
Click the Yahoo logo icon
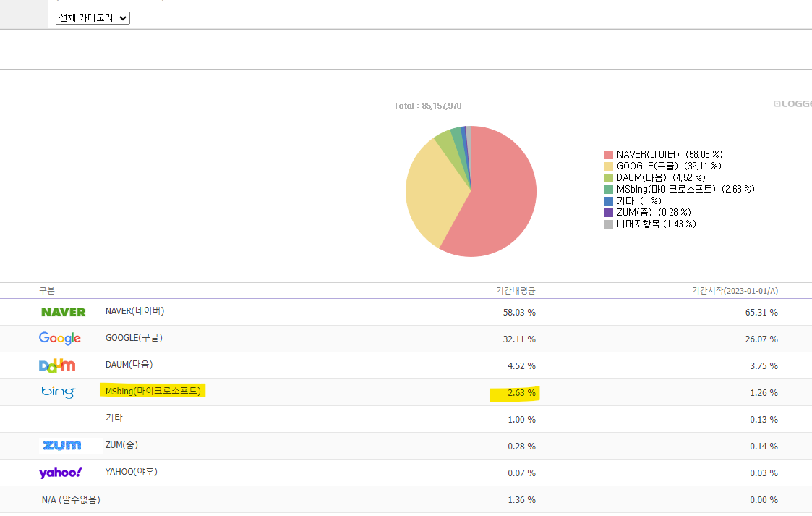61,473
